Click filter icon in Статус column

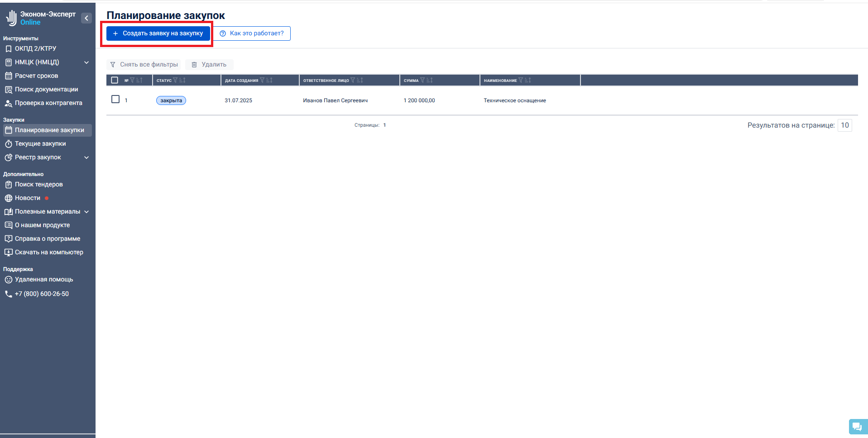(175, 80)
